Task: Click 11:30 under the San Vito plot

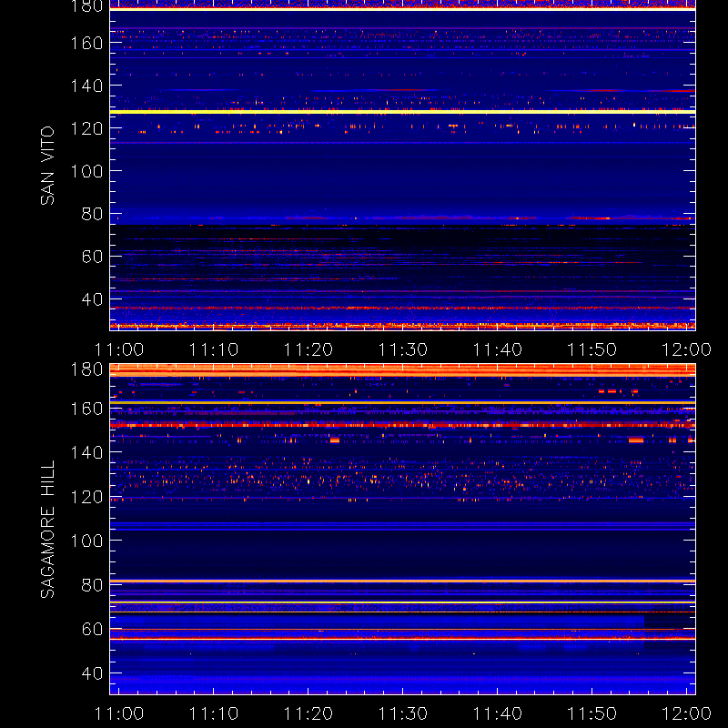Action: click(x=403, y=349)
